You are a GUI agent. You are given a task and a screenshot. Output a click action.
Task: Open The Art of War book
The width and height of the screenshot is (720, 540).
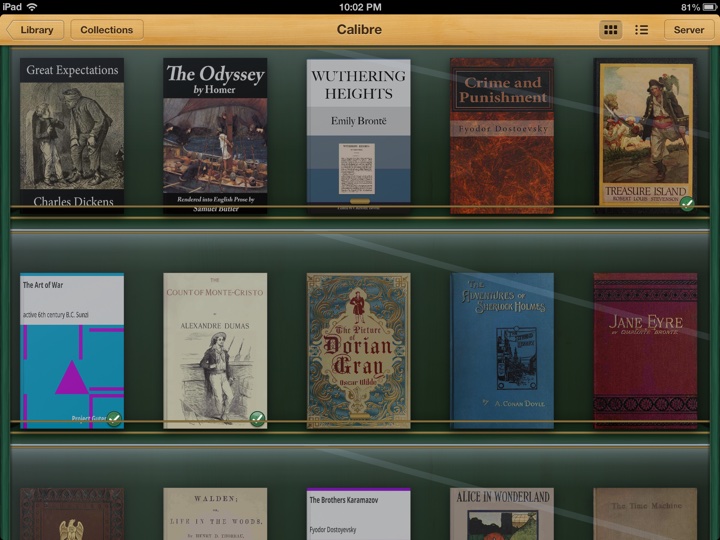click(72, 351)
